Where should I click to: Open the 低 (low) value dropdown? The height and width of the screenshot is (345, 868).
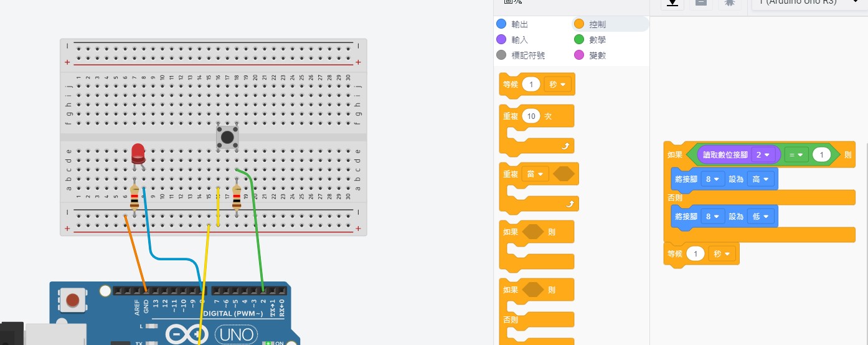pos(760,217)
